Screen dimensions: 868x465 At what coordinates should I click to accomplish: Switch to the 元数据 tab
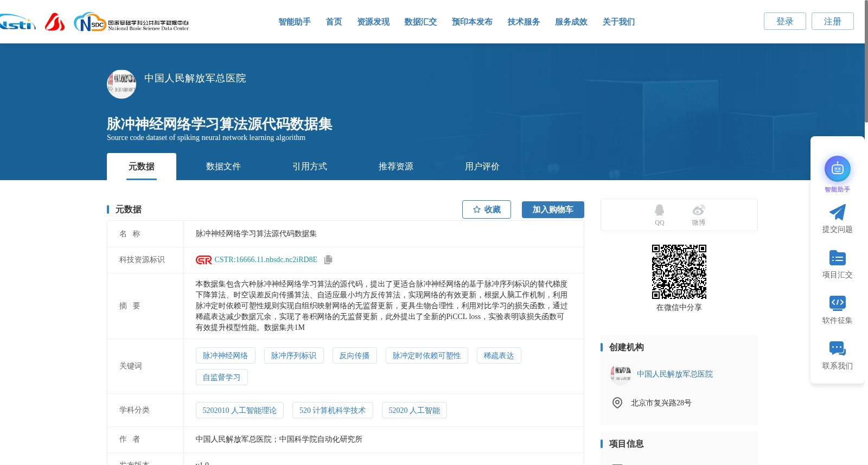pos(141,167)
